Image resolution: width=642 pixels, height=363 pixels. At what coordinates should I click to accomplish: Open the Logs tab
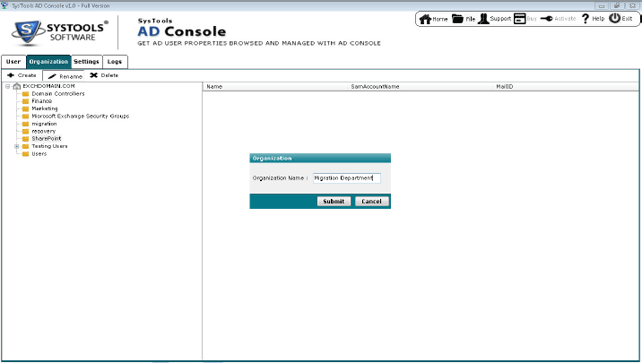click(x=115, y=62)
